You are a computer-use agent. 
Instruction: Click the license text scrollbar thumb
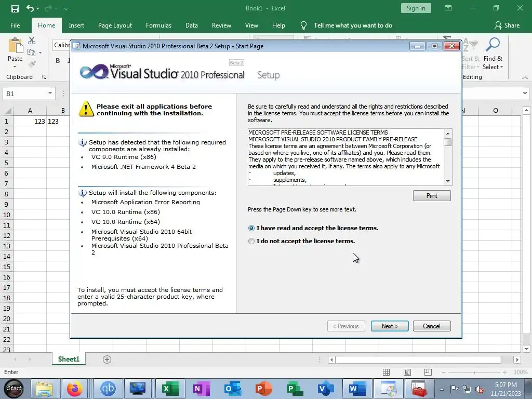point(448,142)
